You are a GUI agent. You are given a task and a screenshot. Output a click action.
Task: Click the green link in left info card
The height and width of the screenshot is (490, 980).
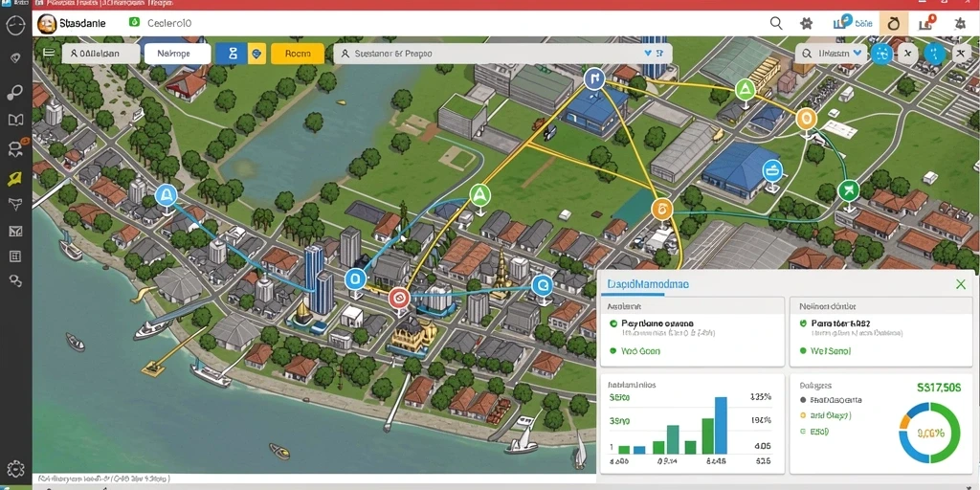point(640,351)
